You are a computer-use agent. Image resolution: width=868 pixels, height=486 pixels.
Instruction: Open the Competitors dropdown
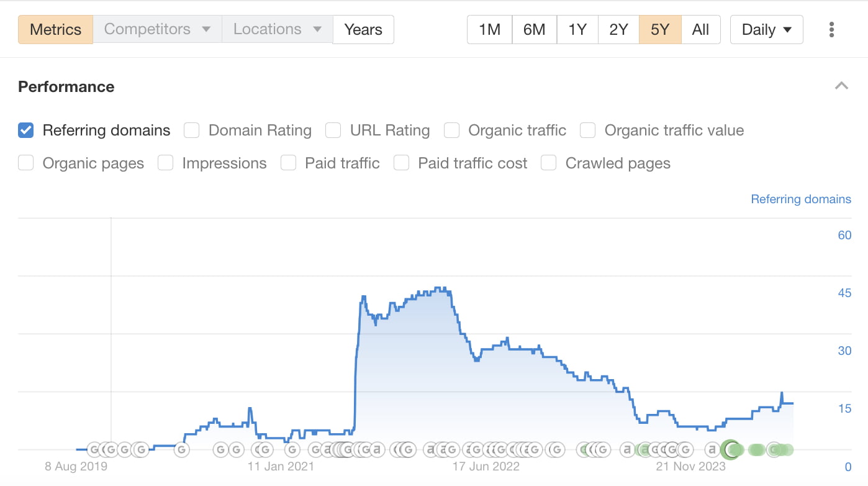pos(156,29)
